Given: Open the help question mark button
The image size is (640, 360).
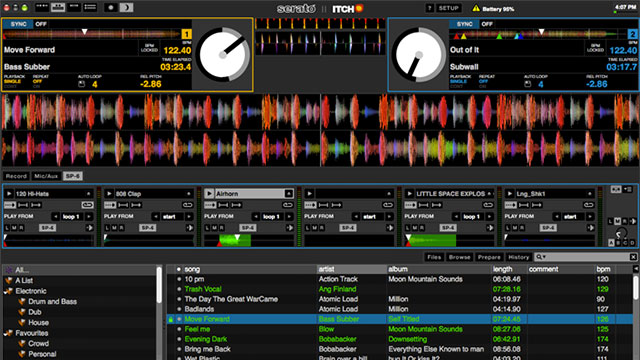Looking at the screenshot, I should pyautogui.click(x=429, y=8).
